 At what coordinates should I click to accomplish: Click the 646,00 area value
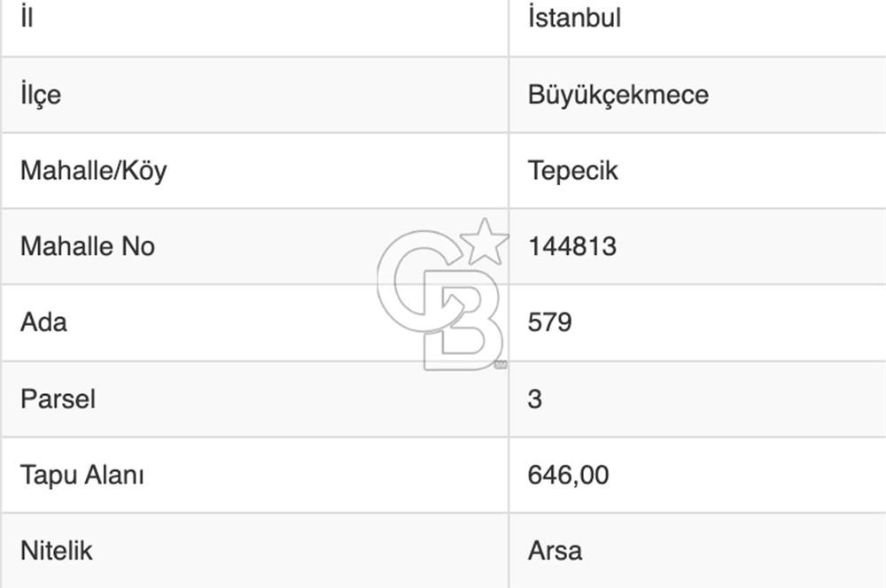tap(568, 475)
